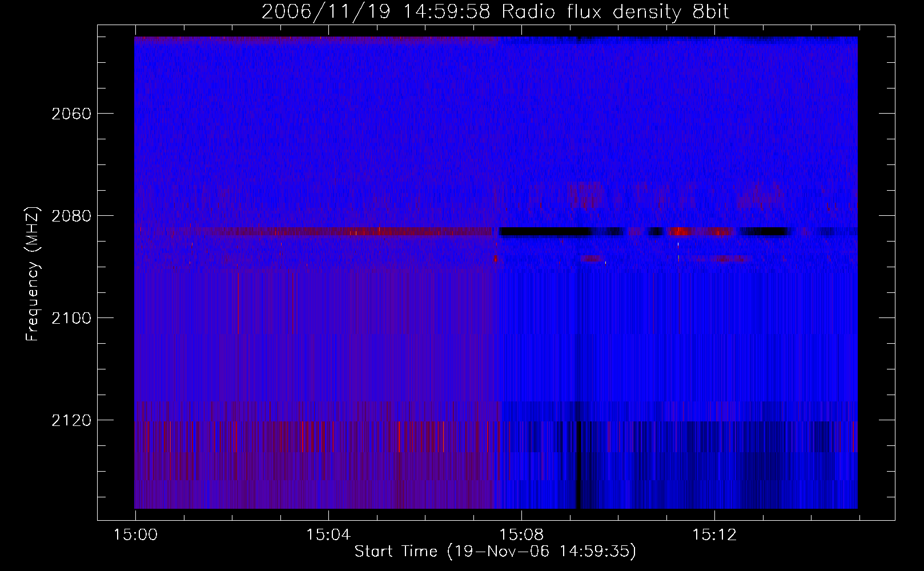Image resolution: width=924 pixels, height=571 pixels.
Task: Click the 15:00 time tick label
Action: point(135,535)
